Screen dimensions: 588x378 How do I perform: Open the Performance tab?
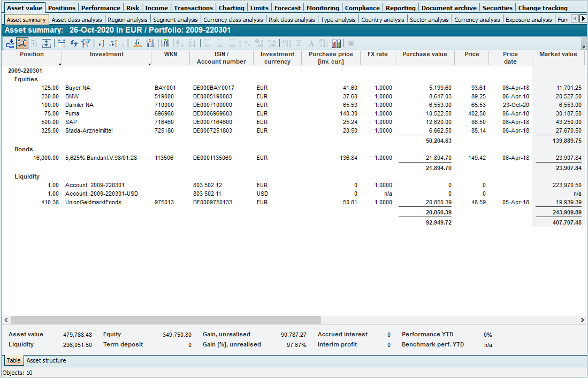point(101,8)
